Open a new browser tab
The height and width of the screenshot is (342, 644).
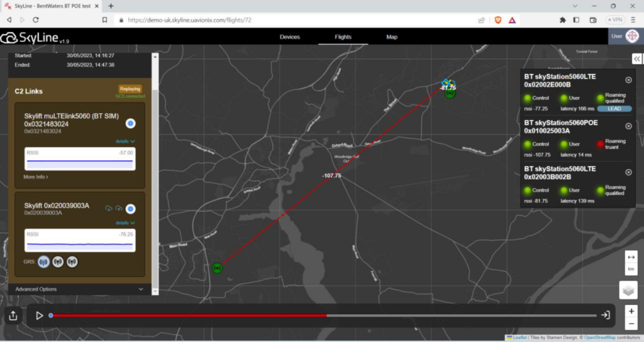click(111, 6)
